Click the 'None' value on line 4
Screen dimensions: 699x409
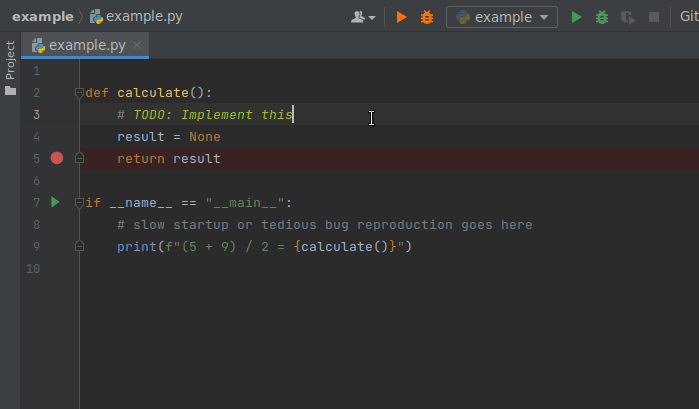tap(205, 136)
